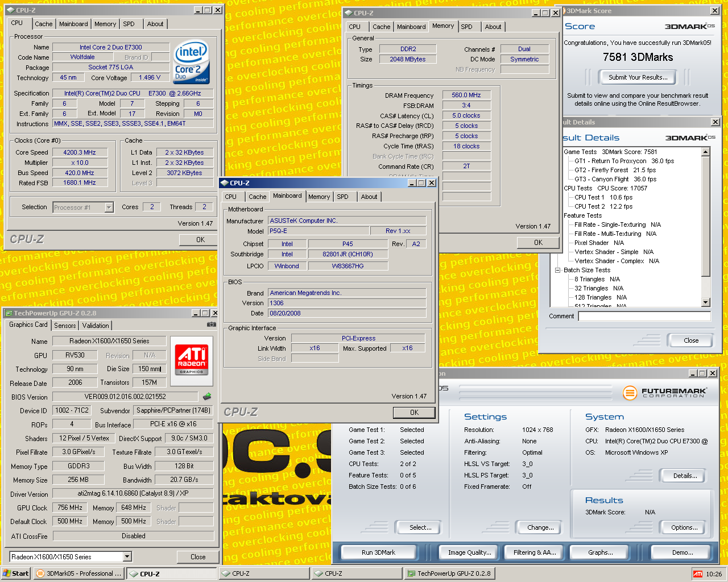Click Fill Rate - Single-Texturing row
Image resolution: width=728 pixels, height=582 pixels.
tap(617, 225)
